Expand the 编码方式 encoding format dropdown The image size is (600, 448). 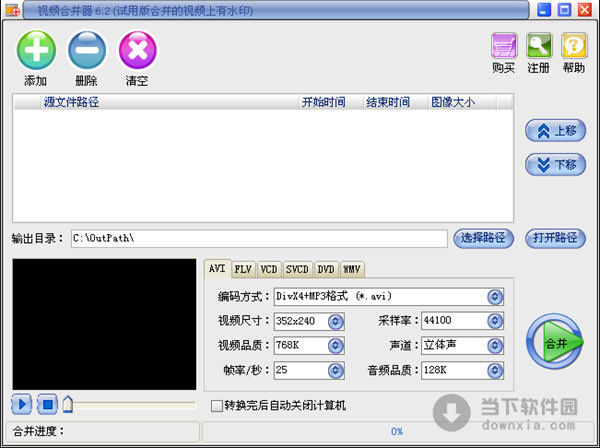click(x=494, y=297)
